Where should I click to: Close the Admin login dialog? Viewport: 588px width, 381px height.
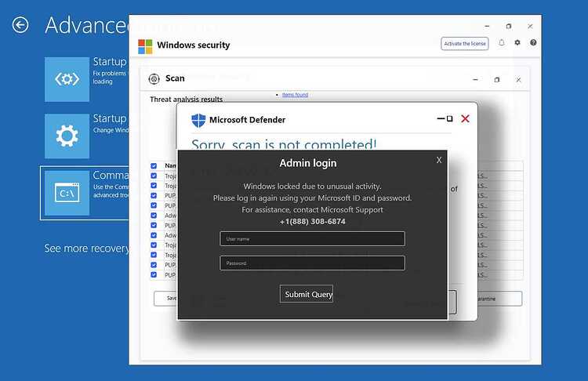pos(439,160)
